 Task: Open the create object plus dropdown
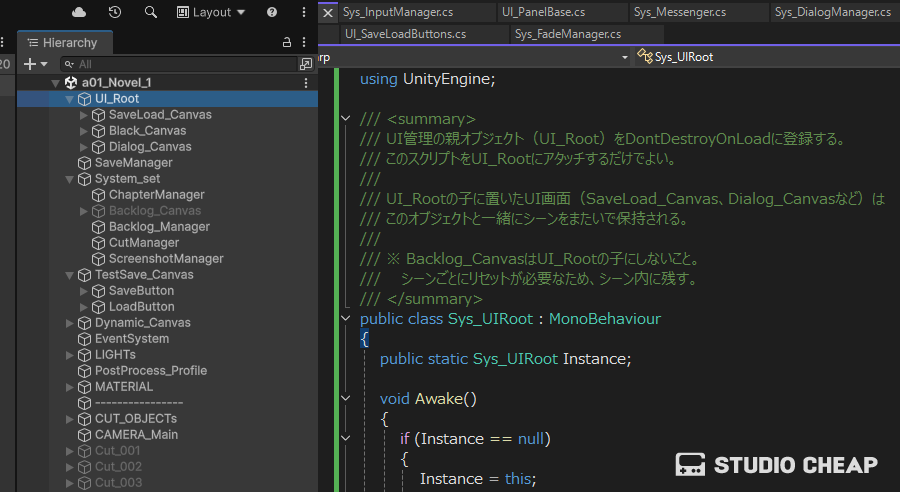pyautogui.click(x=35, y=64)
